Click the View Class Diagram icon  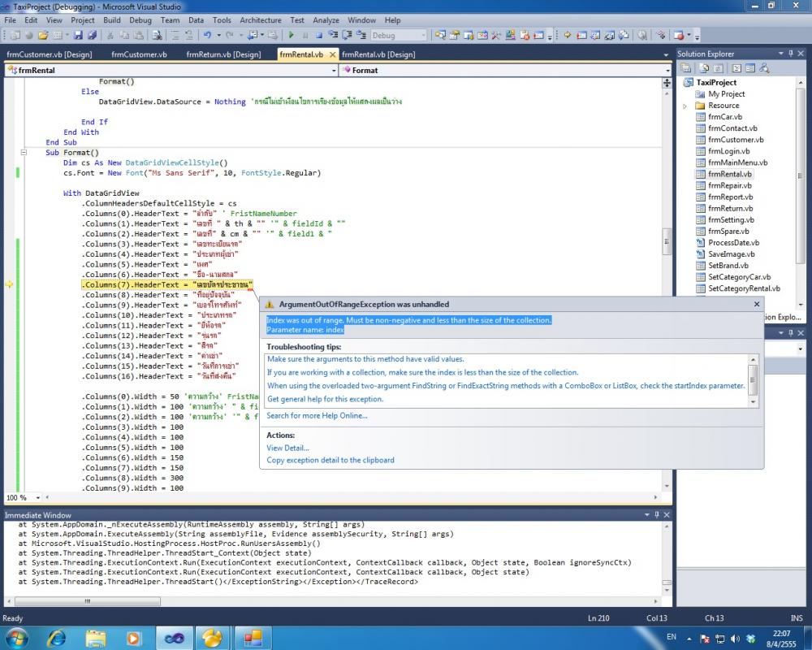764,68
